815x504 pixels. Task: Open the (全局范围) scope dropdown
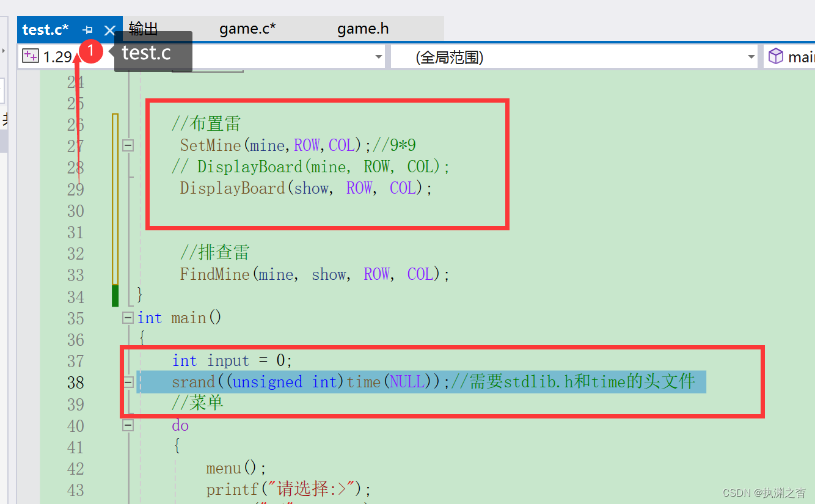click(x=751, y=57)
